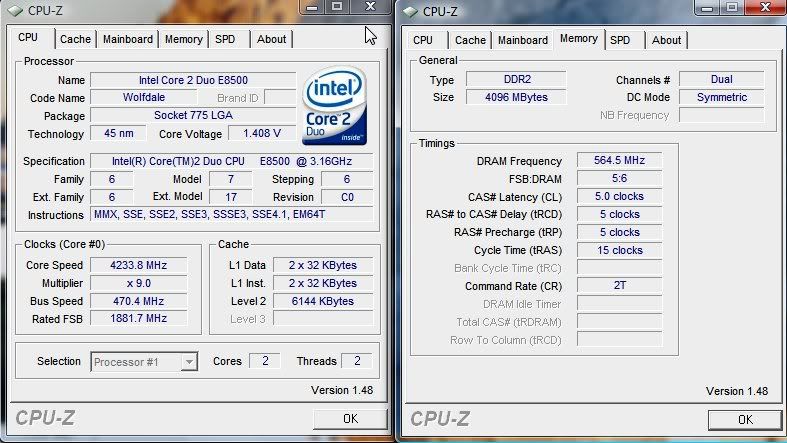Select the CPU tab in left CPU-Z window

click(x=28, y=38)
